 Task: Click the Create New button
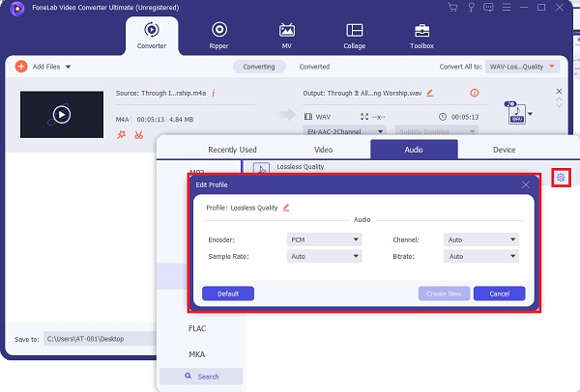(x=445, y=294)
